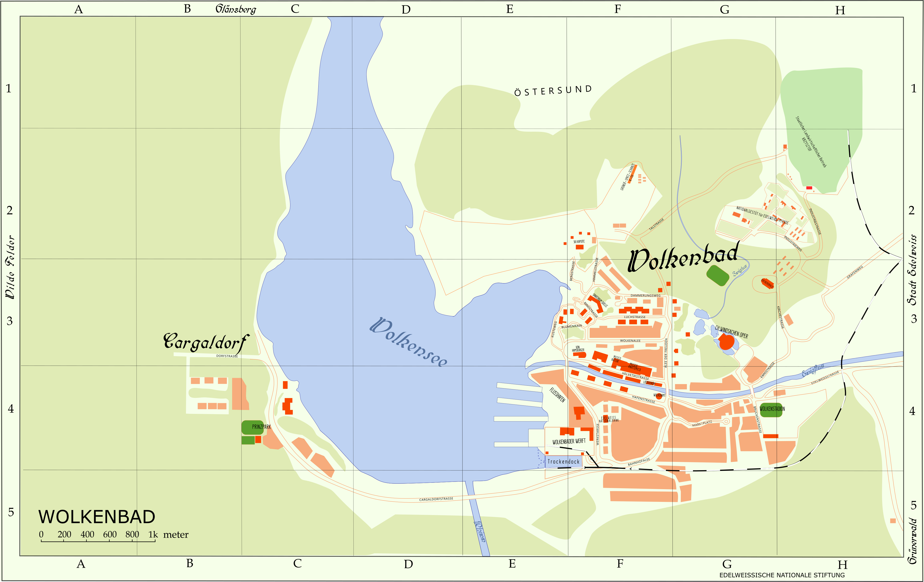Click the Wolkenbader Werft label

(x=569, y=442)
